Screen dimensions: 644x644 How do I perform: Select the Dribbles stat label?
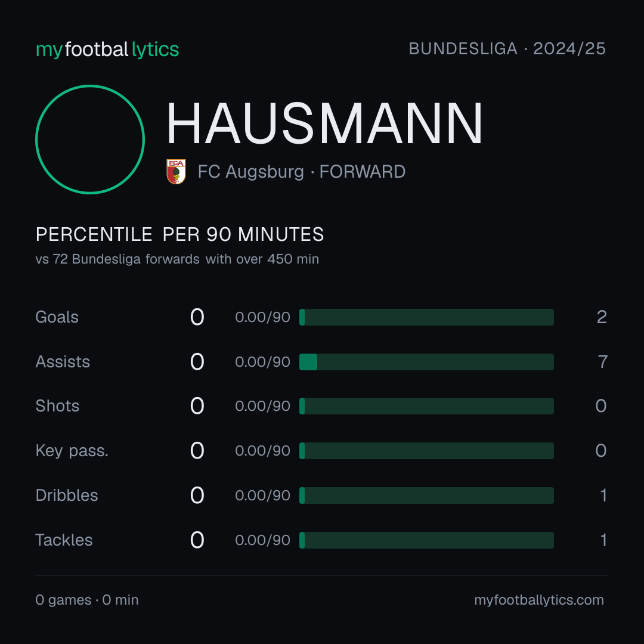(x=67, y=496)
